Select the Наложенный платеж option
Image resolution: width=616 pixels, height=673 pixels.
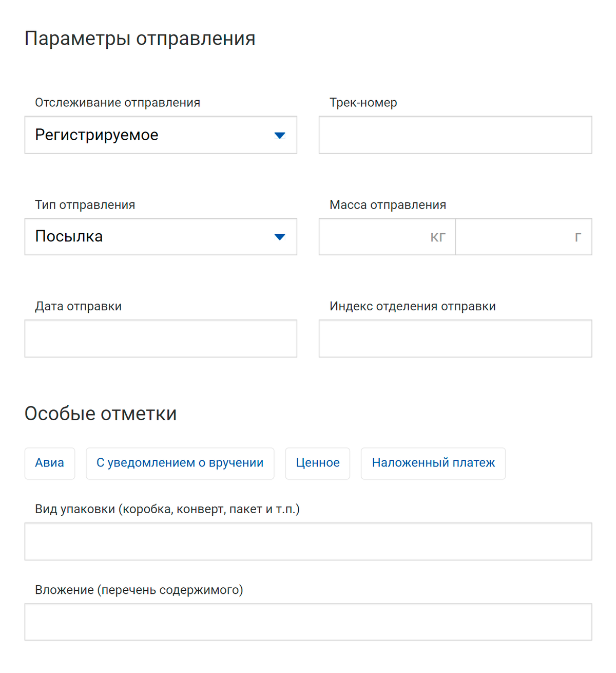(433, 463)
